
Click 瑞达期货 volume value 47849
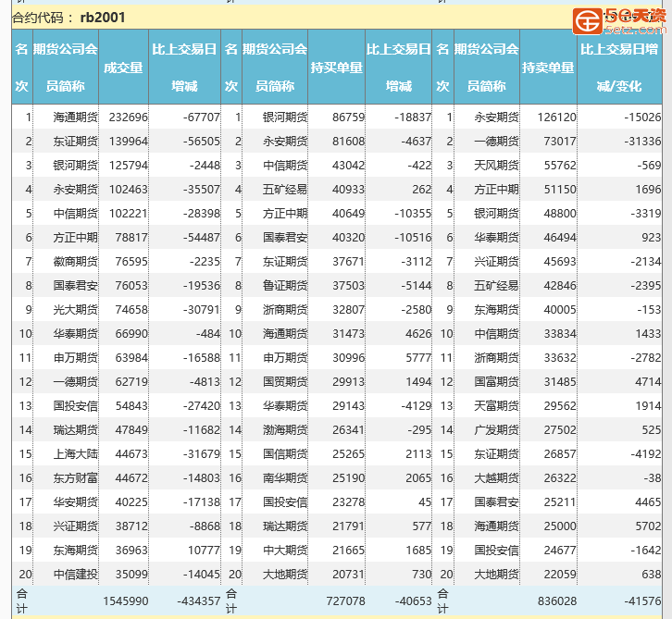pyautogui.click(x=131, y=429)
